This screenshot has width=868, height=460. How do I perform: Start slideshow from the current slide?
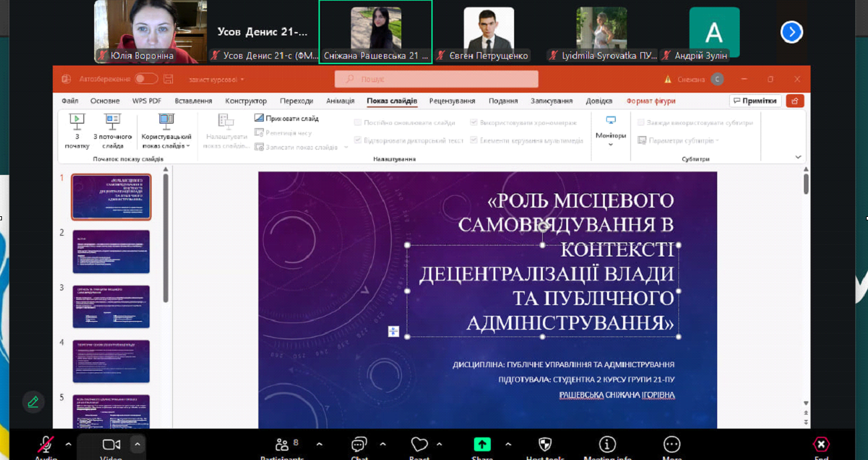(x=113, y=130)
